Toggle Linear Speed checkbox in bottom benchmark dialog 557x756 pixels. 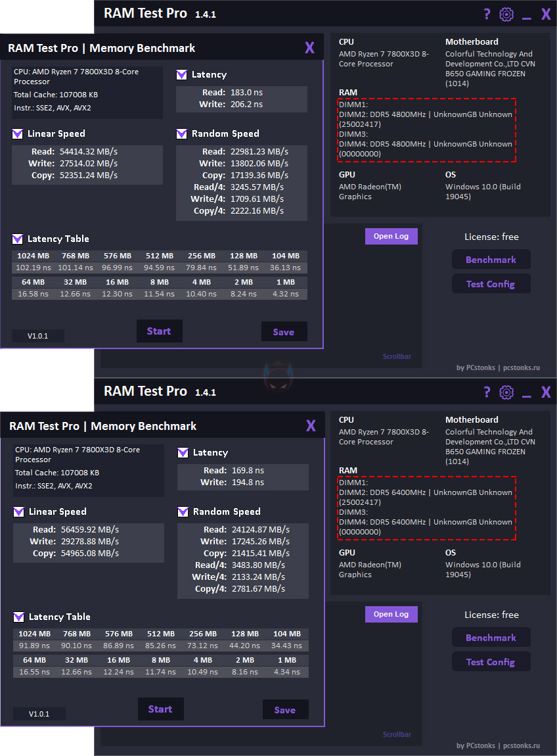(19, 511)
